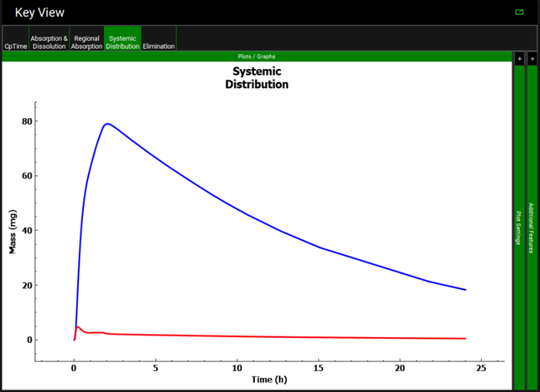Switch to the Absorption & Dissolution tab
Image resolution: width=540 pixels, height=392 pixels.
pos(49,42)
